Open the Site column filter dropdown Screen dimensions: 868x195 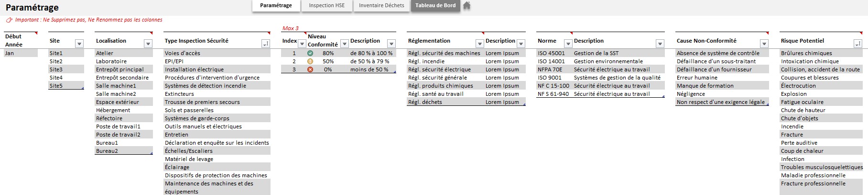click(x=79, y=44)
